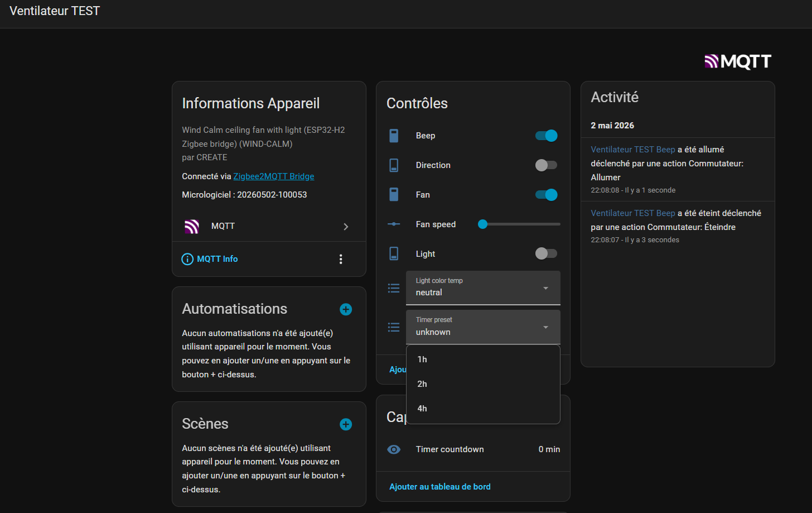Screen dimensions: 812x513
Task: Click the Ventilateur TEST page title
Action: pos(55,11)
